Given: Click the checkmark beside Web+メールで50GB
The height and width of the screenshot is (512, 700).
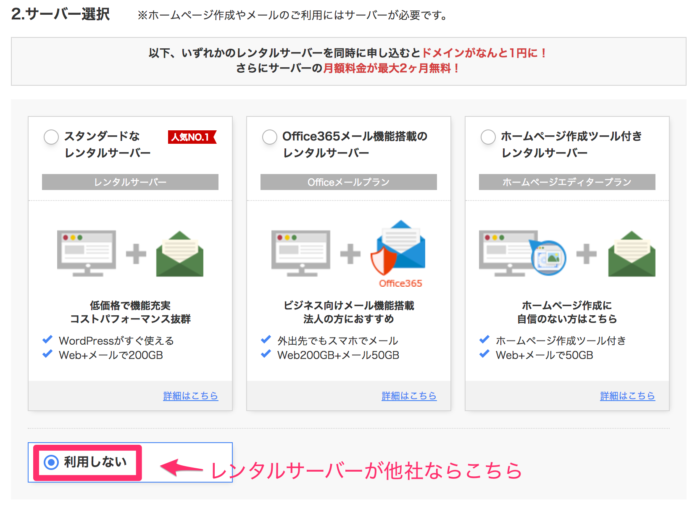Looking at the screenshot, I should (484, 354).
